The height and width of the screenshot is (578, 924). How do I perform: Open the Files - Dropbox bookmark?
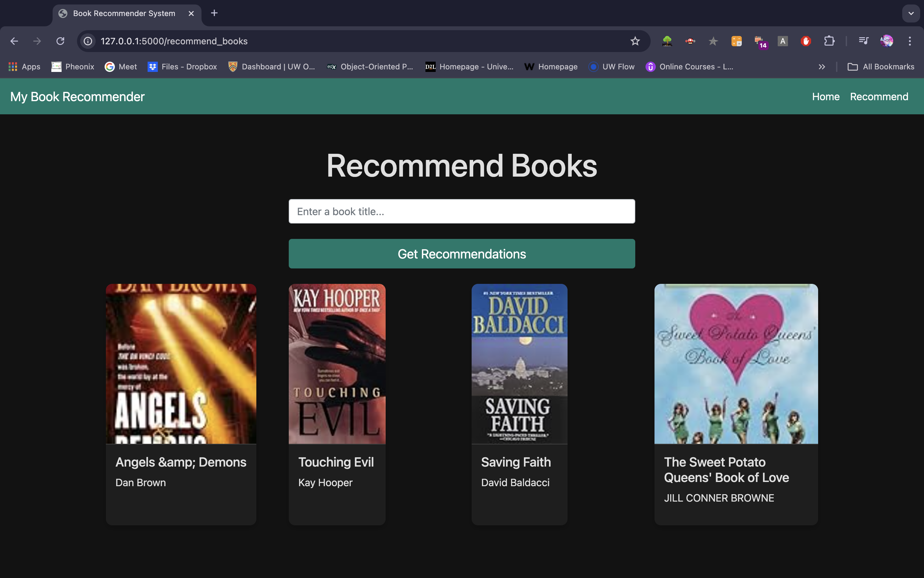(182, 67)
